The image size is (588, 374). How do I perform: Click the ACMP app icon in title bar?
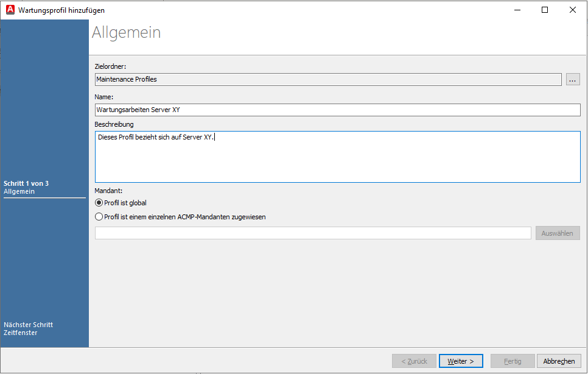(x=10, y=10)
